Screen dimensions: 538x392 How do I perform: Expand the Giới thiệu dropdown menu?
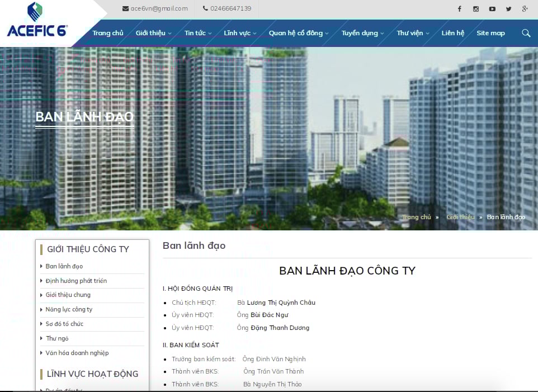point(152,33)
